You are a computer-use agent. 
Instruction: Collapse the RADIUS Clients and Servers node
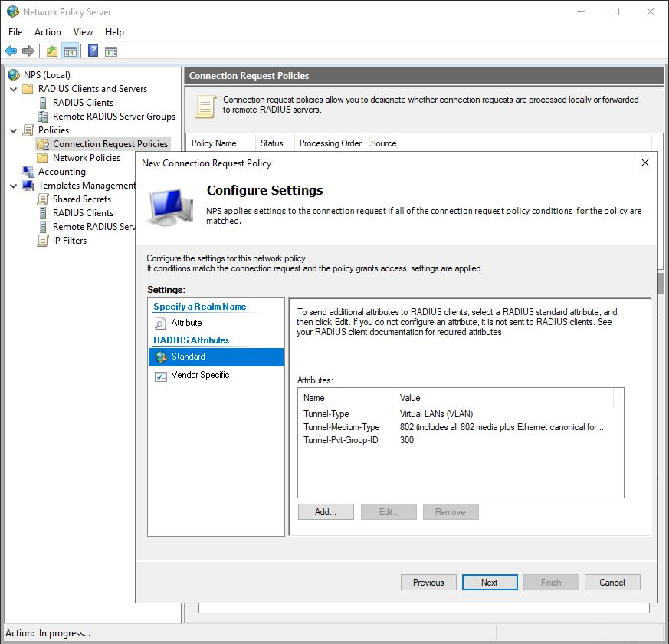point(14,89)
